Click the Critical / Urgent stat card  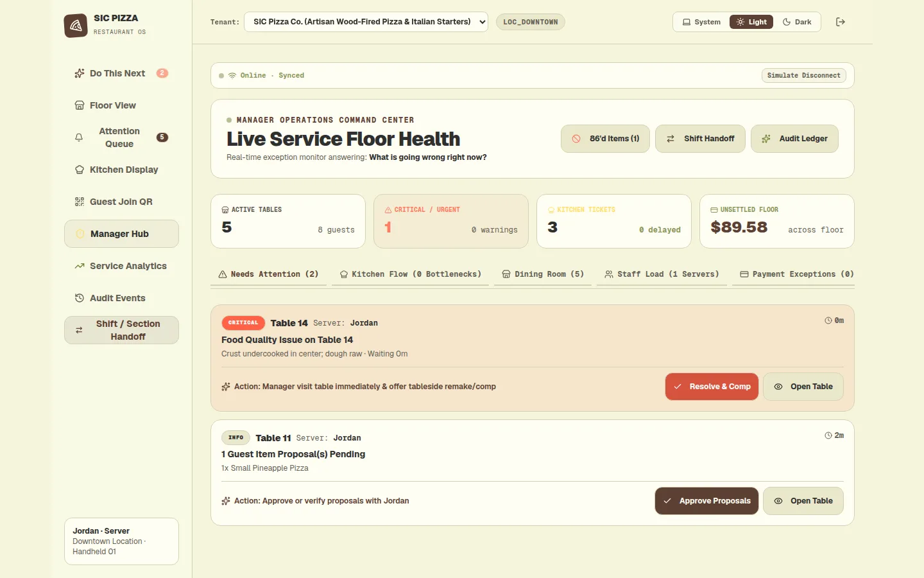(451, 221)
